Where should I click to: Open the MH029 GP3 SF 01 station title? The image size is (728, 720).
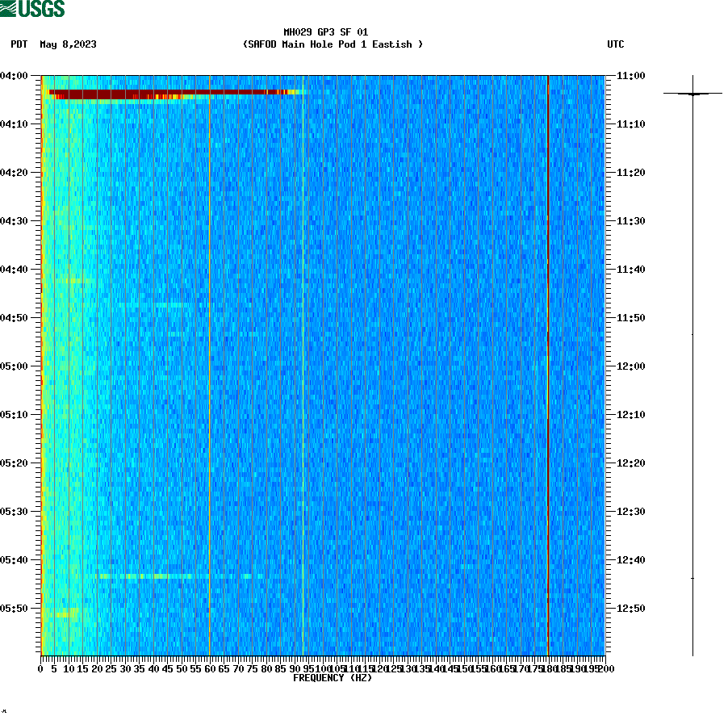tap(326, 34)
